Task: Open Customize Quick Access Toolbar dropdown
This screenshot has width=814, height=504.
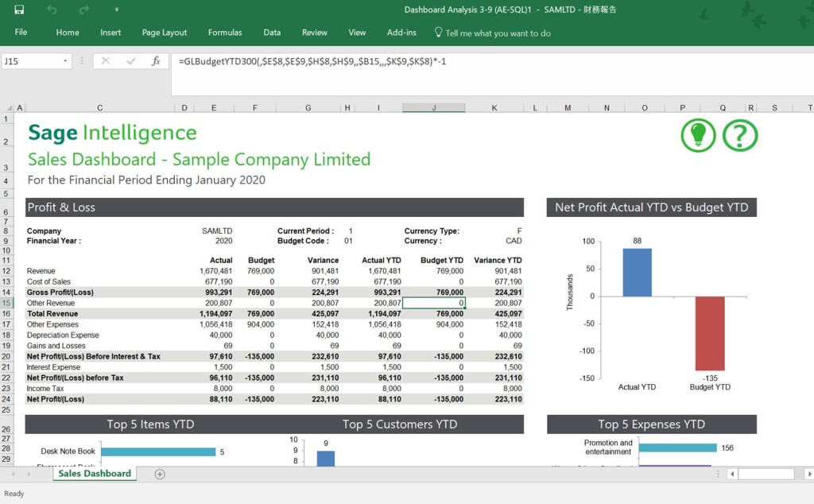Action: pyautogui.click(x=116, y=10)
